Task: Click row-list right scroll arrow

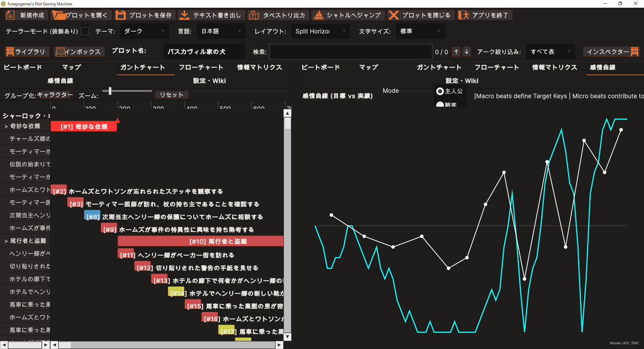Action: [x=46, y=345]
